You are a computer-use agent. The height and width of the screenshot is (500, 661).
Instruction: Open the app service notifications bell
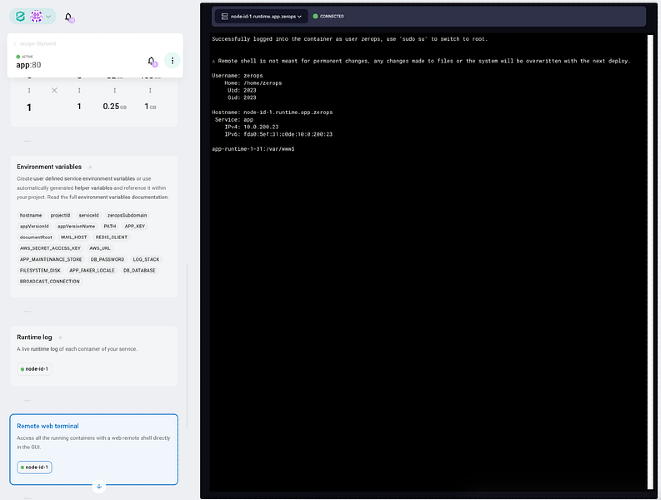152,61
